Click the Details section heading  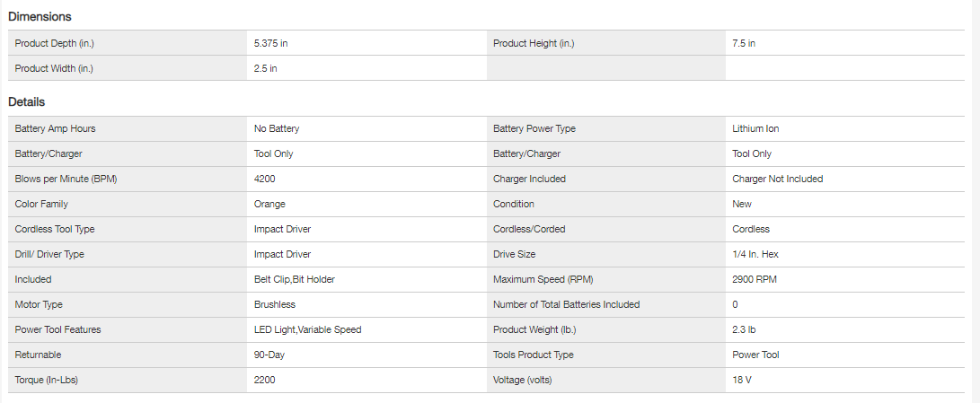(x=27, y=102)
